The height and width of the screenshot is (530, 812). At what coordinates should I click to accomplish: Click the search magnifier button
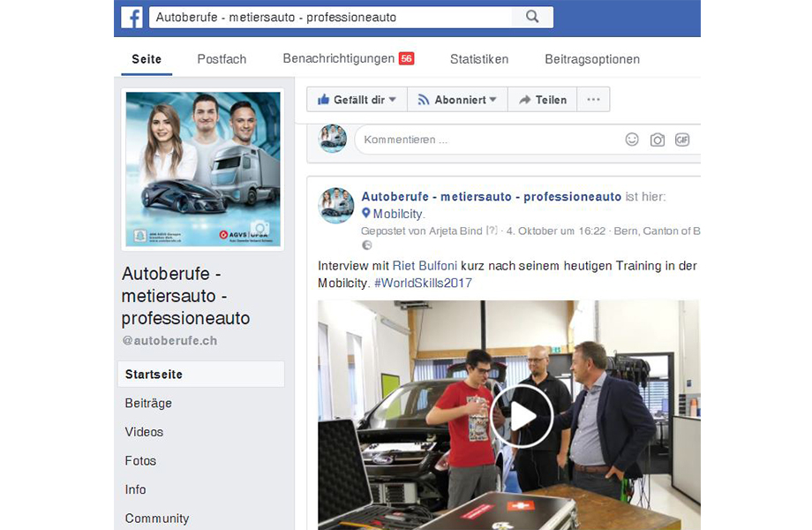click(532, 17)
